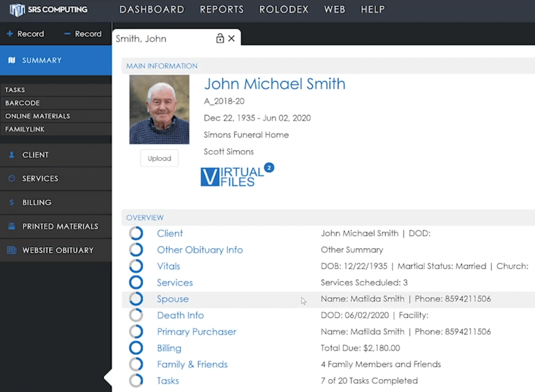
Task: Open the Rolodex menu
Action: tap(284, 10)
